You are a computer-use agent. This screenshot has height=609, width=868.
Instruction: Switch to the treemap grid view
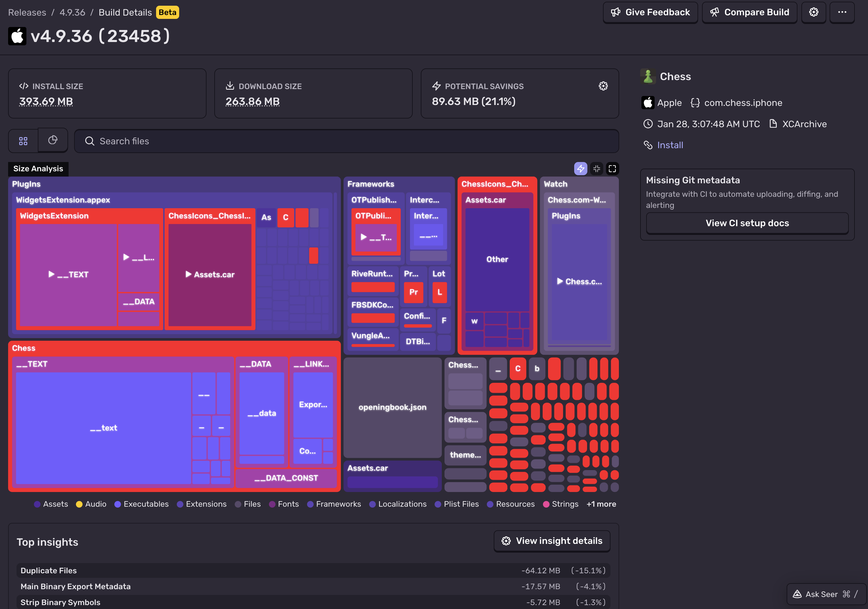pos(23,141)
